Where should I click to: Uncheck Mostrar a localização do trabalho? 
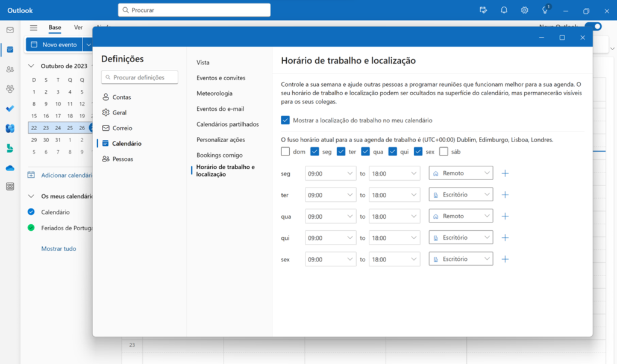click(286, 121)
